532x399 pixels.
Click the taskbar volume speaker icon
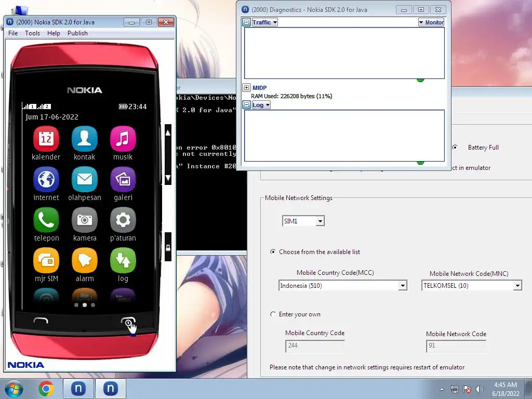coord(479,389)
